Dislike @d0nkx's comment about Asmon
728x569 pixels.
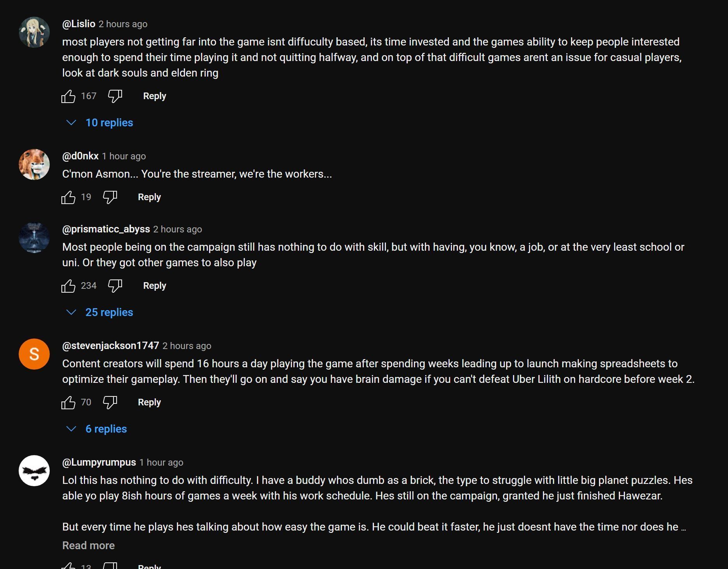click(110, 197)
